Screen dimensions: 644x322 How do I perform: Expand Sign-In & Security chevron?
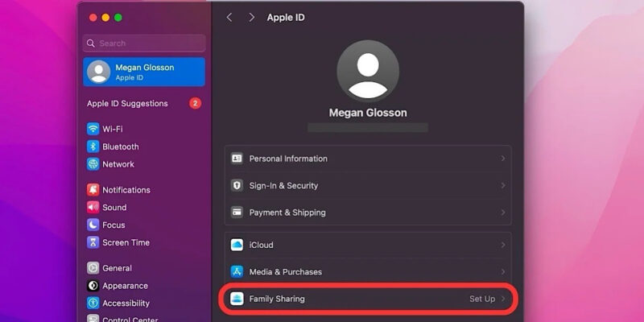pos(502,186)
